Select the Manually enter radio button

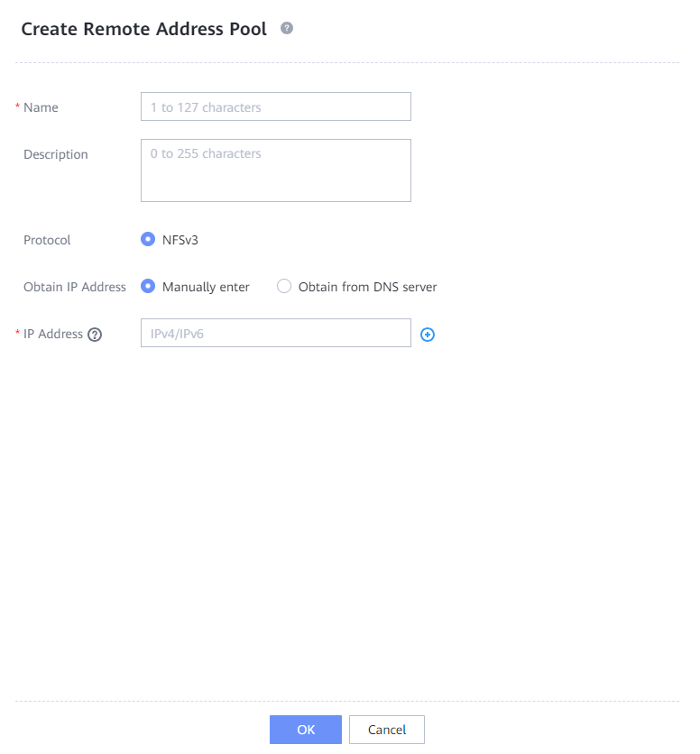coord(148,287)
